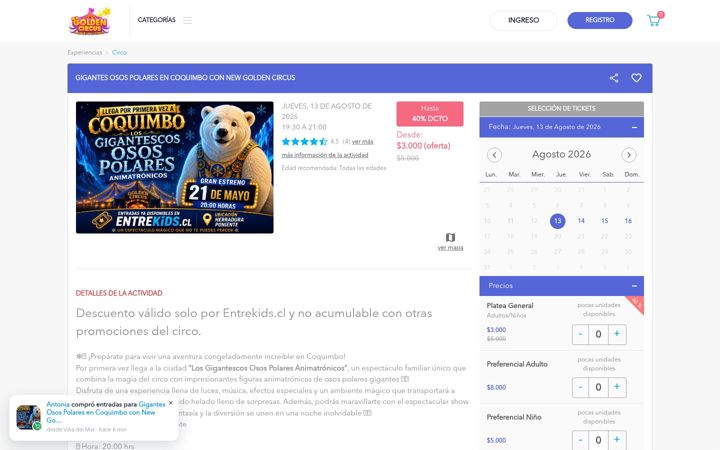Image resolution: width=720 pixels, height=450 pixels.
Task: Increase Platea General ticket quantity
Action: coord(617,334)
